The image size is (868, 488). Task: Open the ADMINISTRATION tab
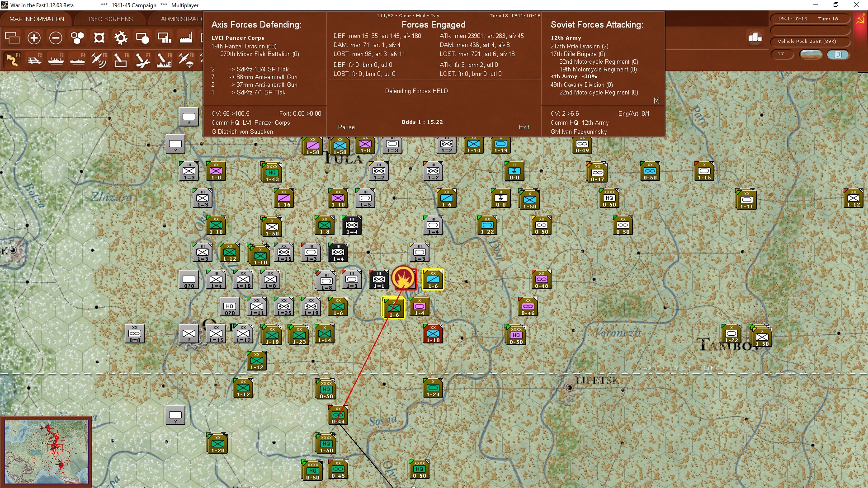[x=182, y=19]
